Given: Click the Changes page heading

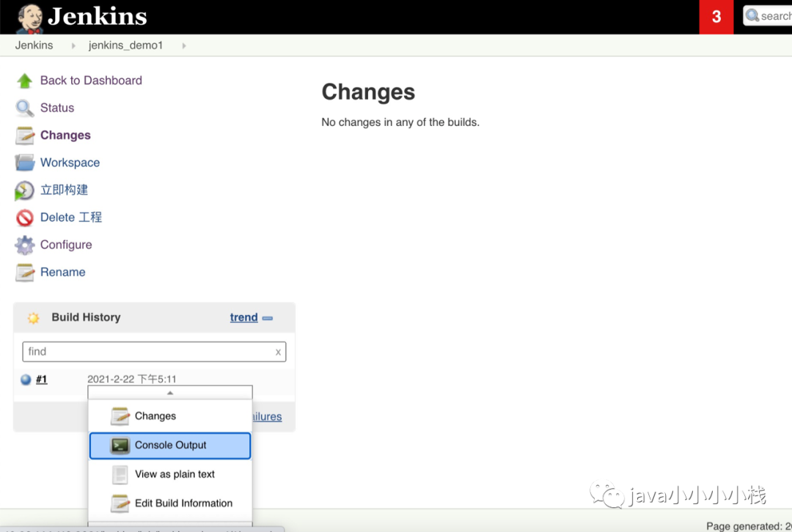Looking at the screenshot, I should click(368, 92).
